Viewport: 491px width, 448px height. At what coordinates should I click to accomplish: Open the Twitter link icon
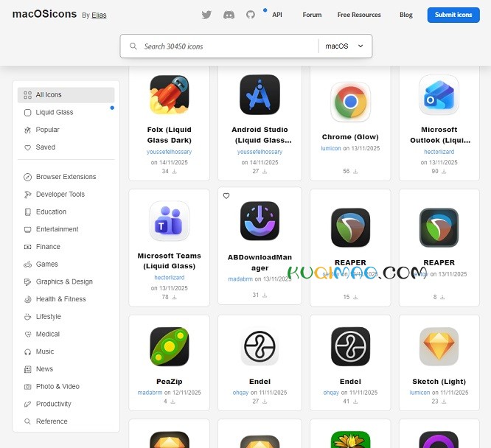(206, 15)
